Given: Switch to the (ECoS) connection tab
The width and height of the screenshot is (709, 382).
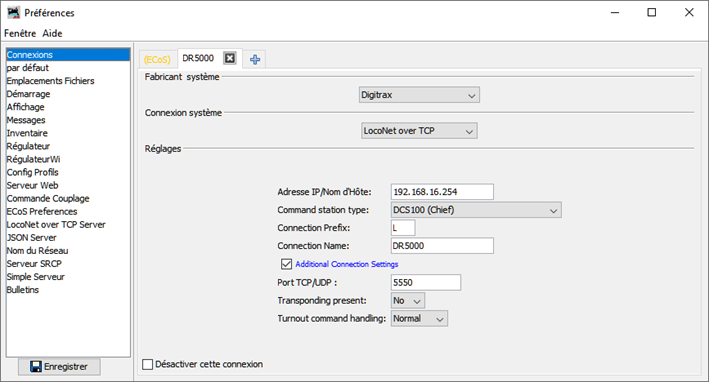Looking at the screenshot, I should click(x=157, y=59).
